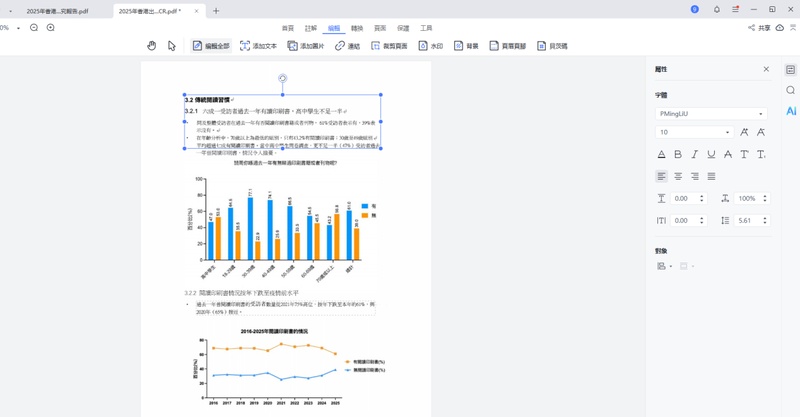
Task: Open the Tools (工具) menu tab
Action: [426, 28]
